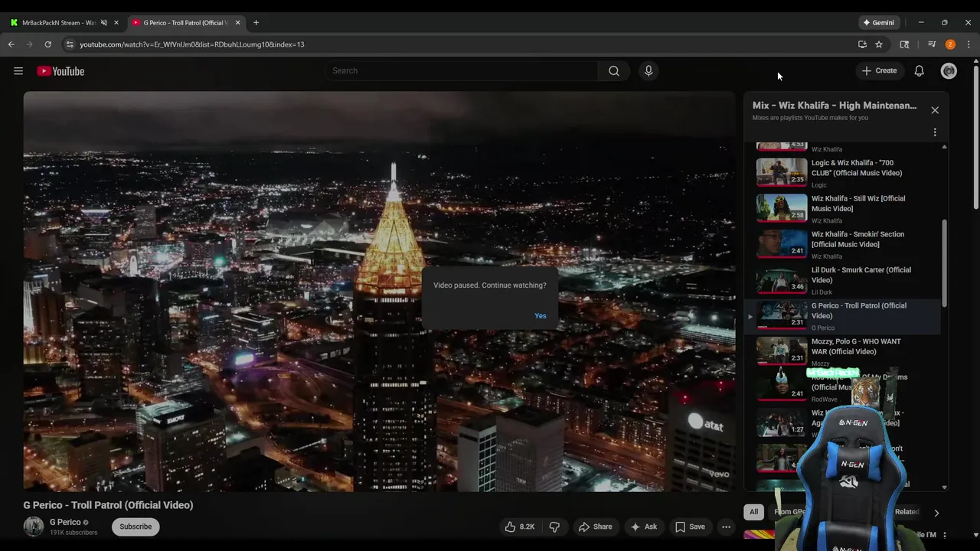Open G Perico channel name link

point(65,522)
